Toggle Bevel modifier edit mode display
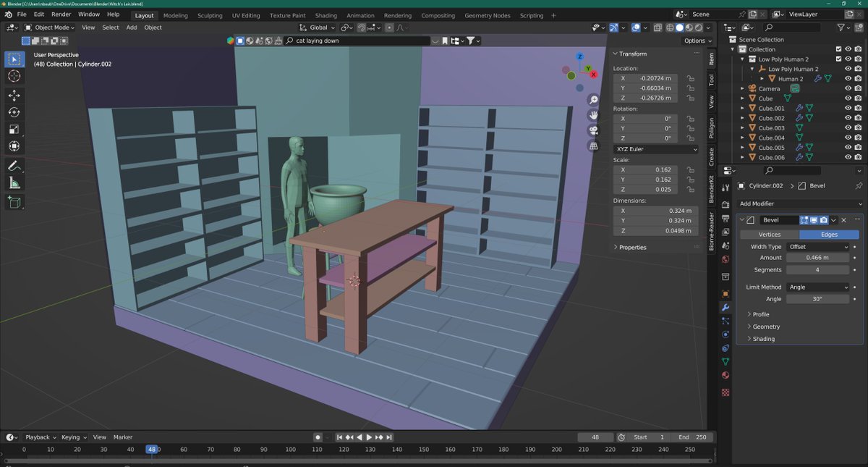This screenshot has width=868, height=467. [804, 220]
